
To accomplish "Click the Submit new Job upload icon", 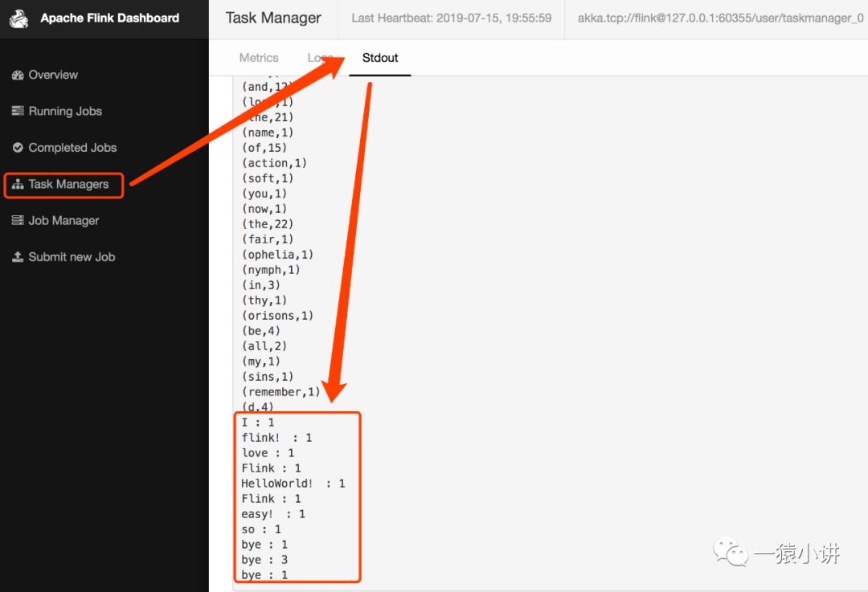I will click(x=18, y=257).
